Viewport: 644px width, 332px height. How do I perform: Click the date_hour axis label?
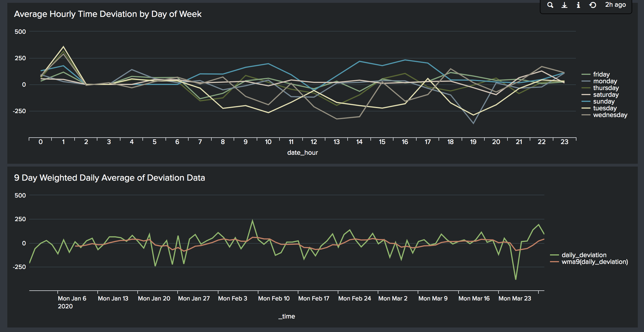(x=302, y=152)
